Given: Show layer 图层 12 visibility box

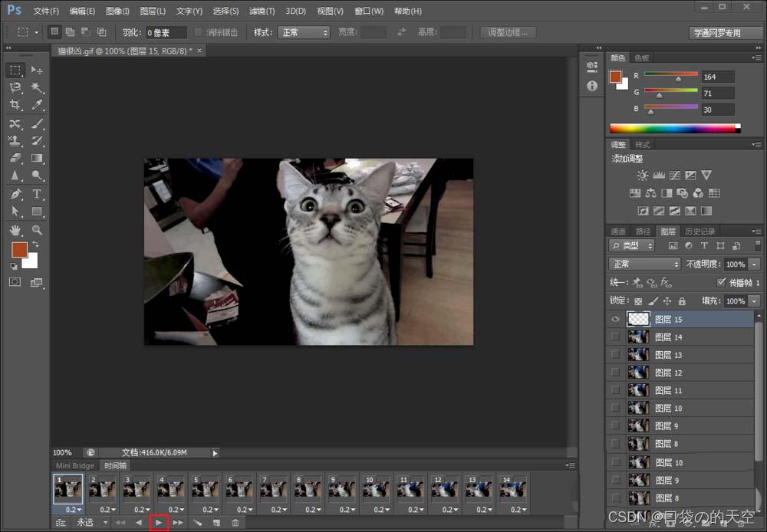Looking at the screenshot, I should pos(615,372).
